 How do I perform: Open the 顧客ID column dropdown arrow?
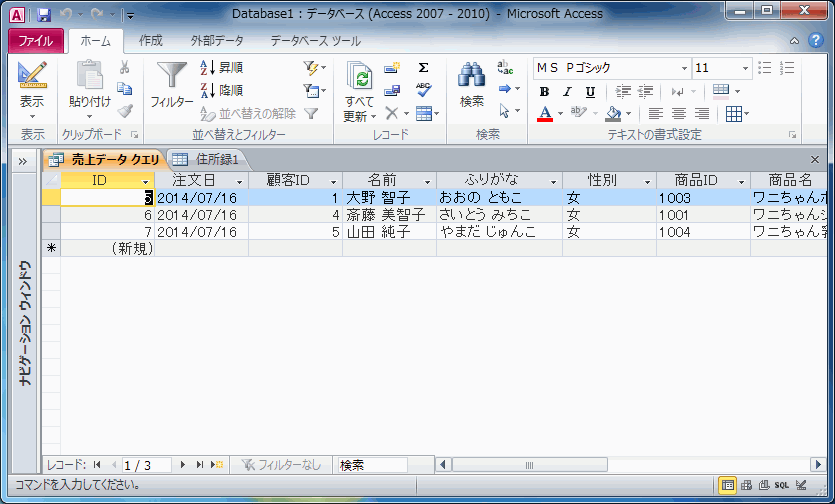click(334, 182)
